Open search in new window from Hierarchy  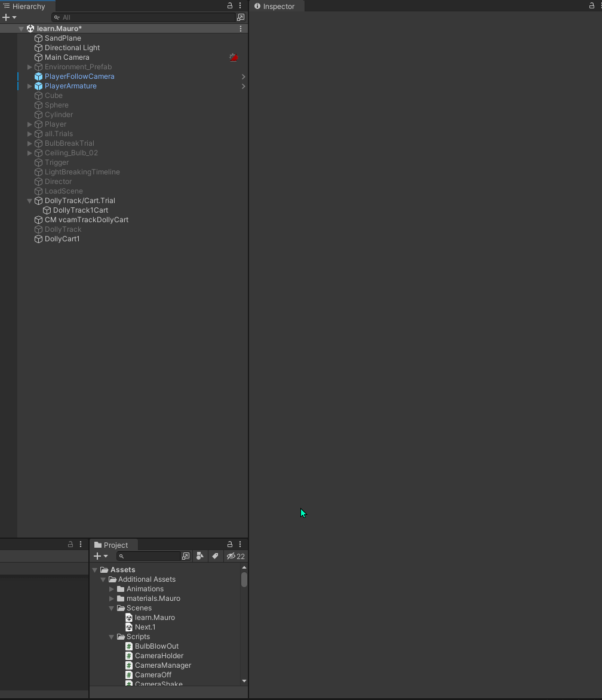point(241,17)
